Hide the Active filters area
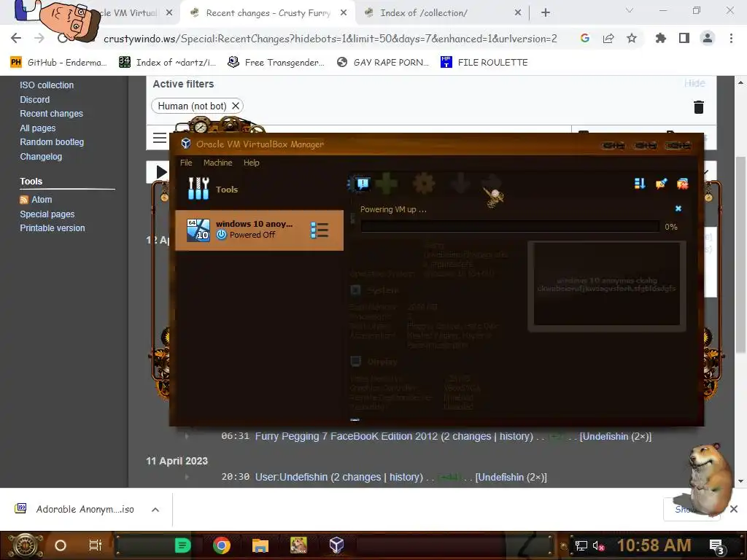The width and height of the screenshot is (747, 560). pos(694,83)
